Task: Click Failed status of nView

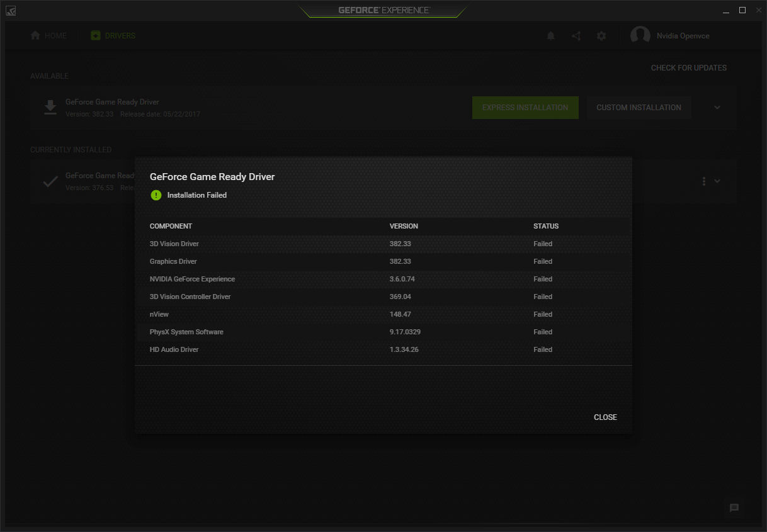Action: [x=543, y=314]
